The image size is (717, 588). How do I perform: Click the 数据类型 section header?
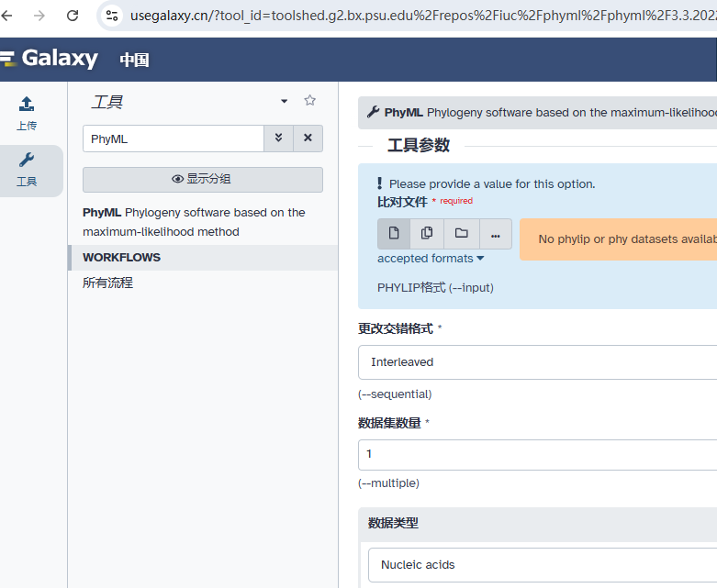537,524
